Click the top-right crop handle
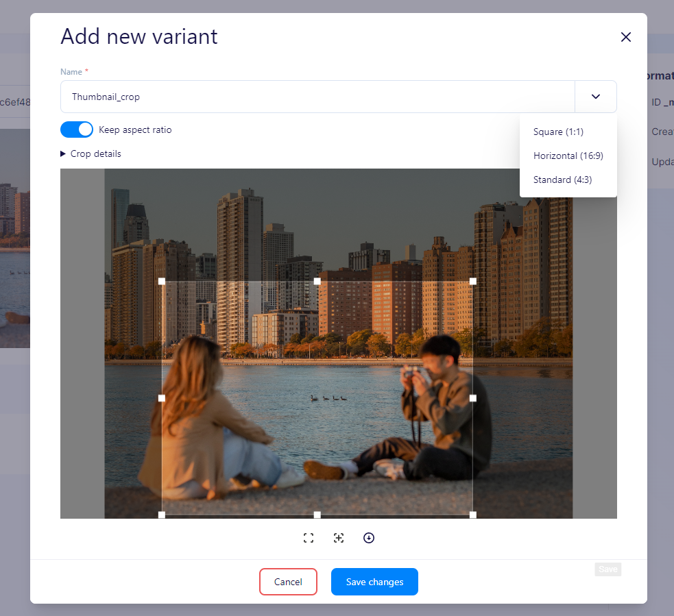The image size is (674, 616). (473, 282)
